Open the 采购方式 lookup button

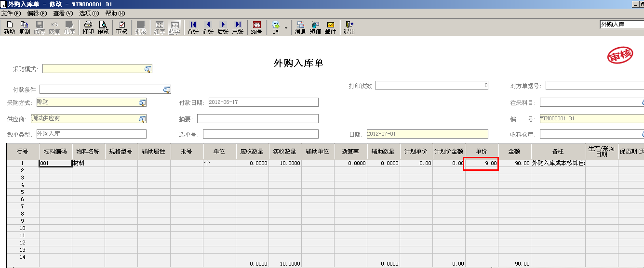(142, 102)
